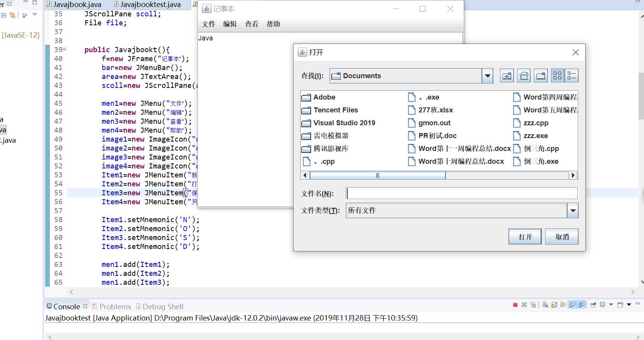Select the Adobe folder
Screen dimensions: 644x340
318,97
